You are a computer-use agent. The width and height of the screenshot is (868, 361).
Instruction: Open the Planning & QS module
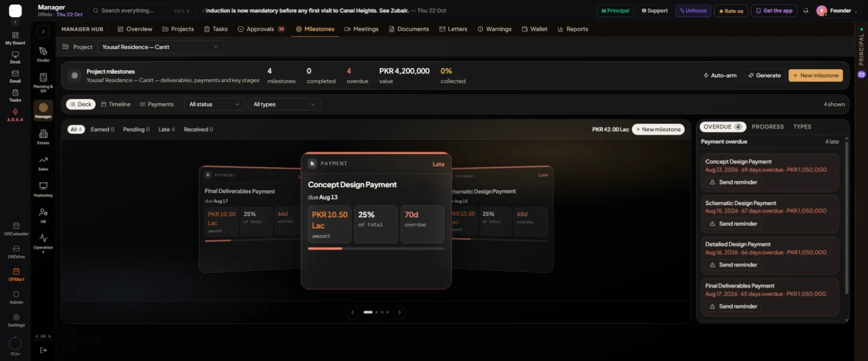click(43, 82)
